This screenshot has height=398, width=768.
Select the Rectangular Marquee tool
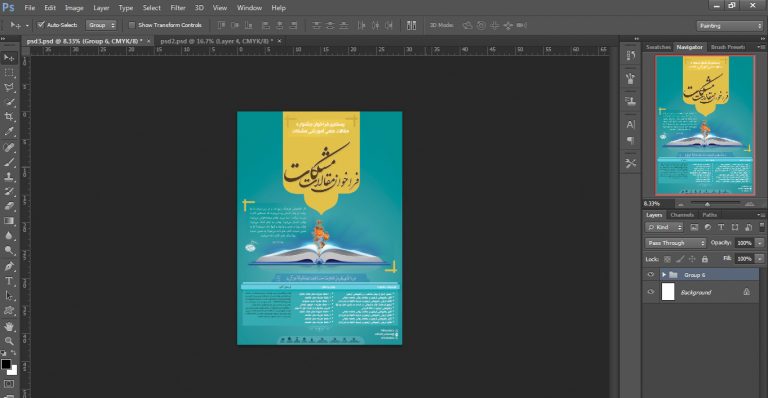9,72
